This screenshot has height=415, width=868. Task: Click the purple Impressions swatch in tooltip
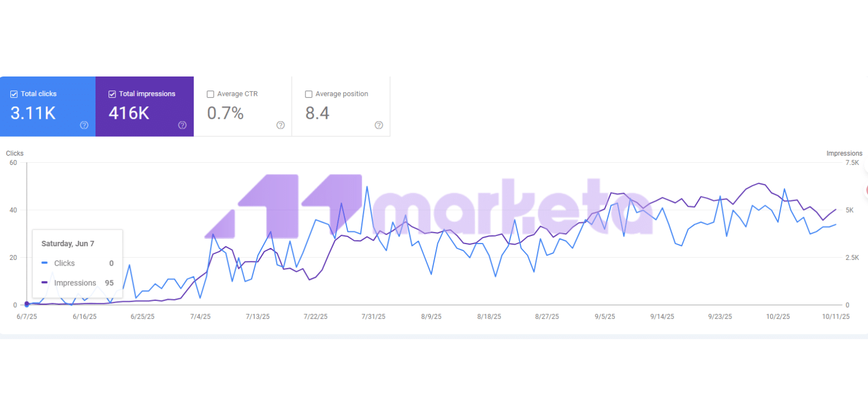click(x=44, y=283)
